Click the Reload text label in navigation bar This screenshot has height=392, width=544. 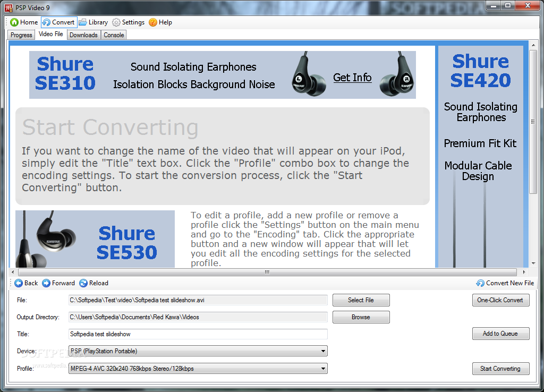point(98,283)
